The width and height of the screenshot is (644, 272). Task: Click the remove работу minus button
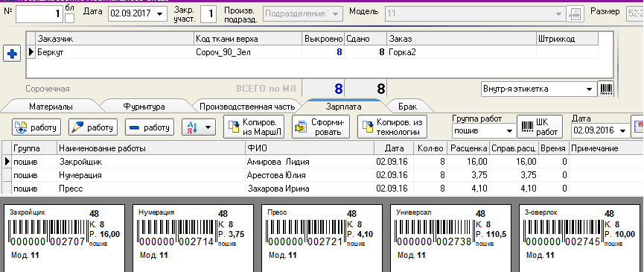point(150,127)
